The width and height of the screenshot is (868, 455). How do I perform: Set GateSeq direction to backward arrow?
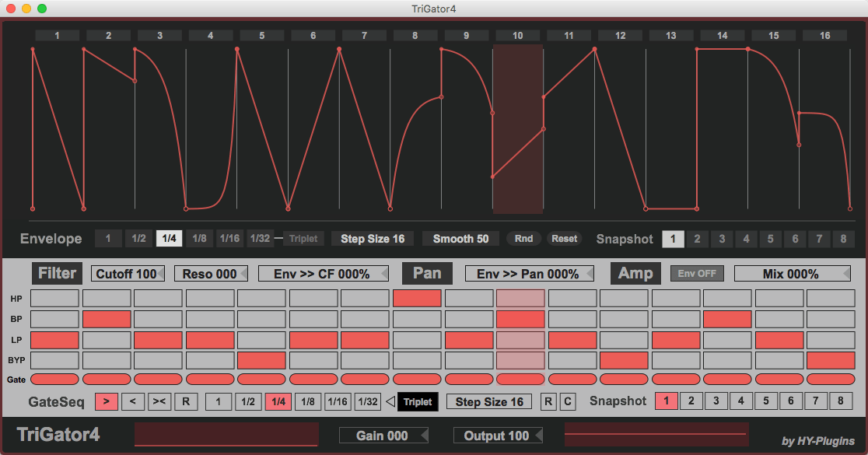(x=133, y=401)
